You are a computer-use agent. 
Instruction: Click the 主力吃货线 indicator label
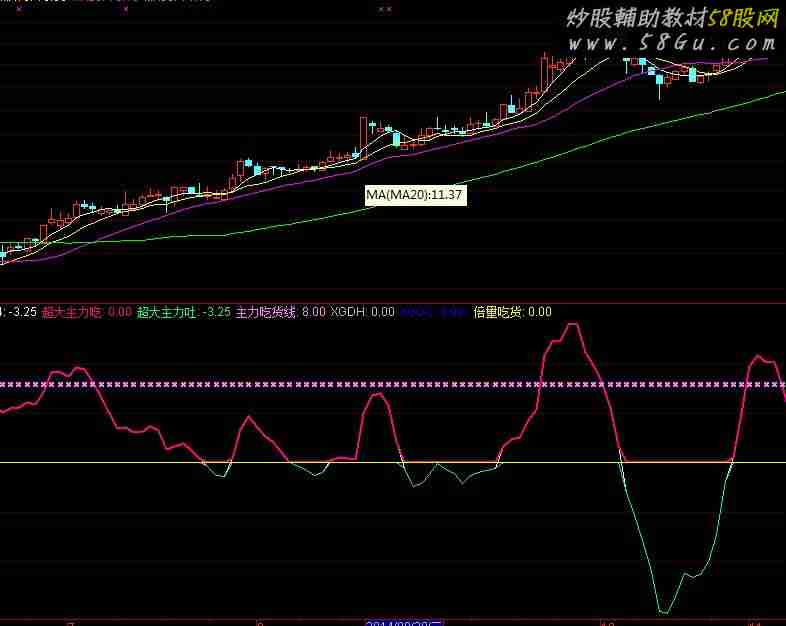point(266,312)
